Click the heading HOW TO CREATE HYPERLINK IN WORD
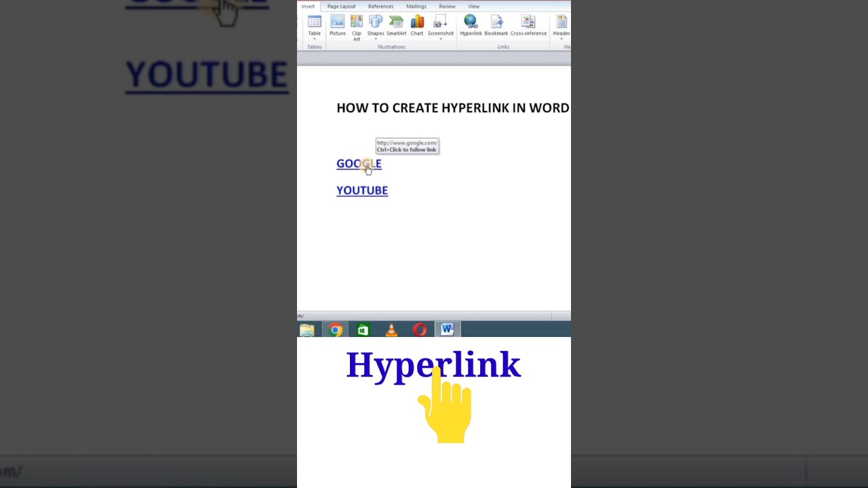 [452, 108]
